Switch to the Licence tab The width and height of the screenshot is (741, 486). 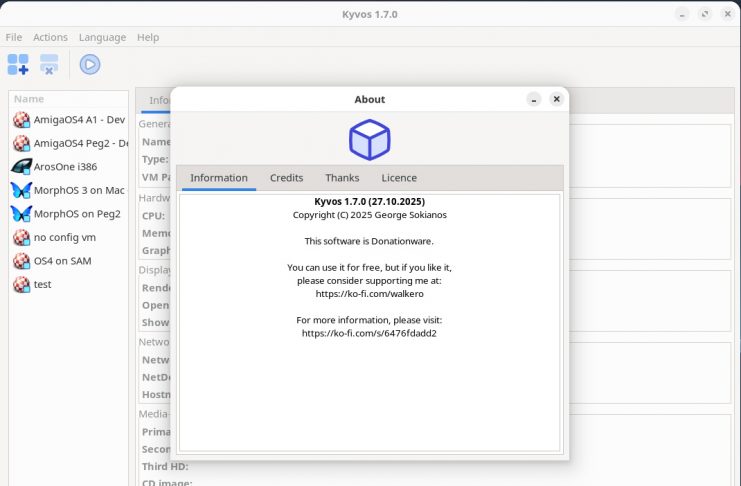(x=399, y=178)
